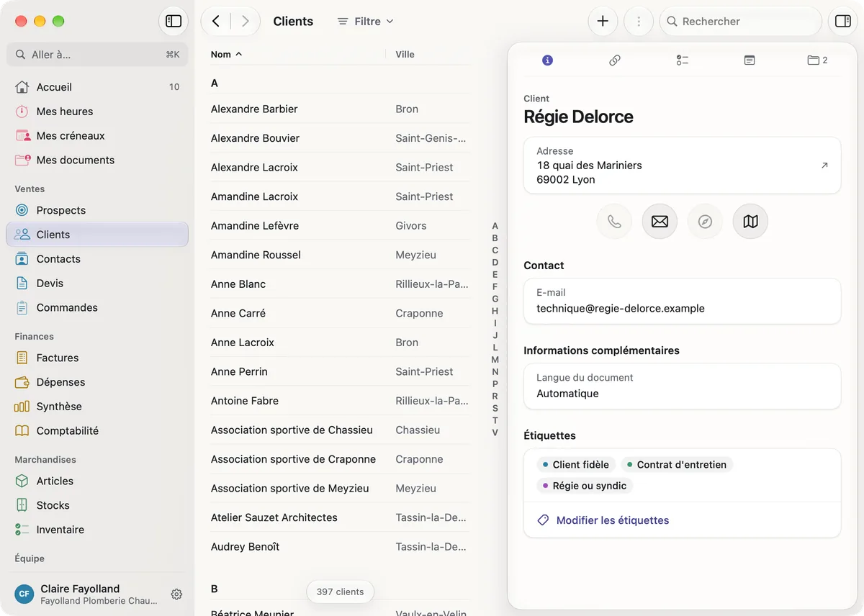This screenshot has width=864, height=616.
Task: Click the phone call icon button
Action: tap(614, 222)
